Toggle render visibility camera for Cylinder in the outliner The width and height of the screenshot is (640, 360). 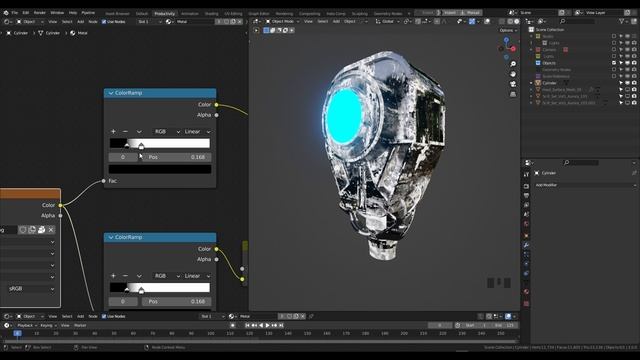click(x=634, y=83)
